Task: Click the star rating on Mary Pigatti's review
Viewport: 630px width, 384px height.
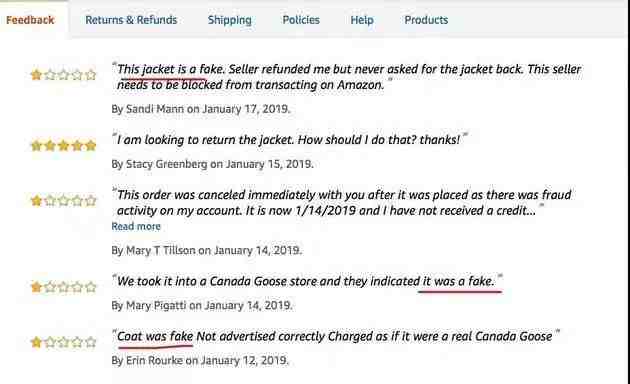Action: coord(63,287)
